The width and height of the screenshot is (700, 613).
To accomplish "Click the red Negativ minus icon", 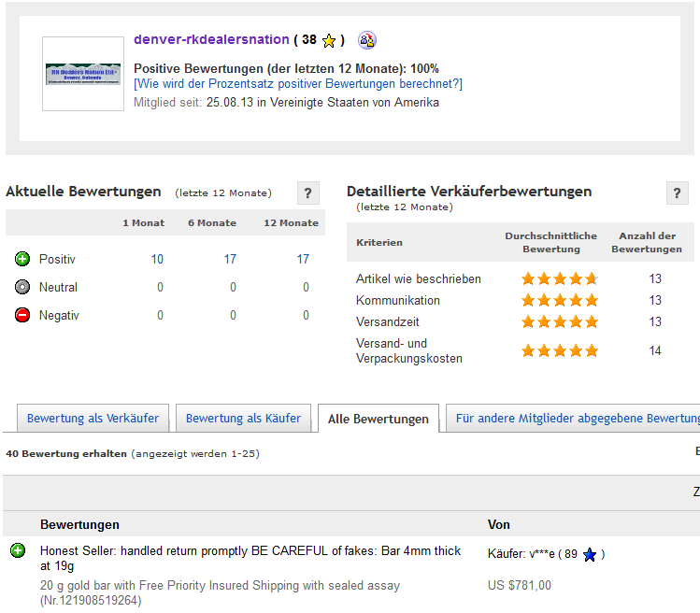I will 22,315.
